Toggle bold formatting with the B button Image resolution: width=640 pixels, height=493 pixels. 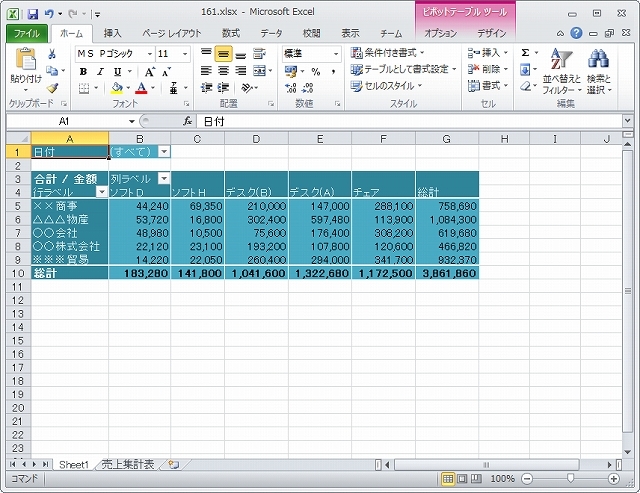tap(84, 71)
